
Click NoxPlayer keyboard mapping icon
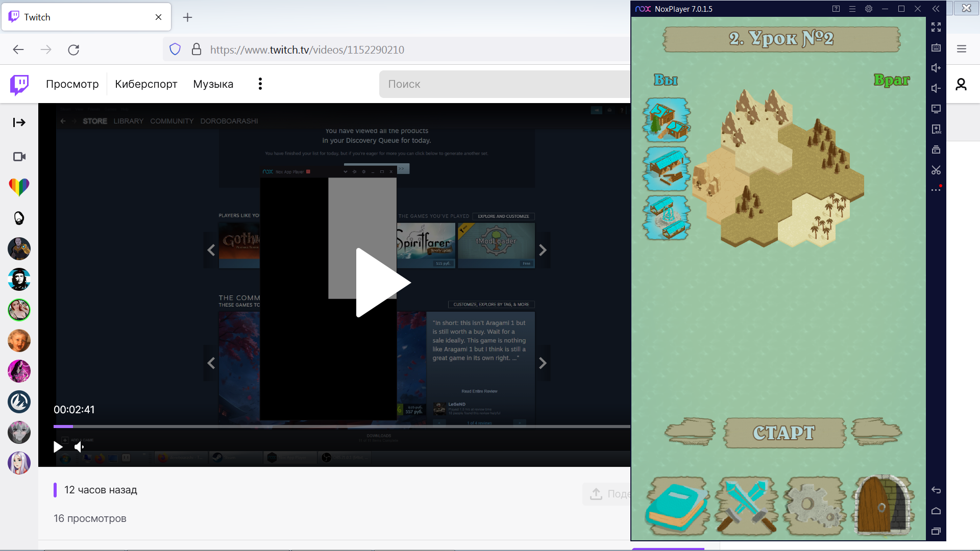tap(936, 47)
